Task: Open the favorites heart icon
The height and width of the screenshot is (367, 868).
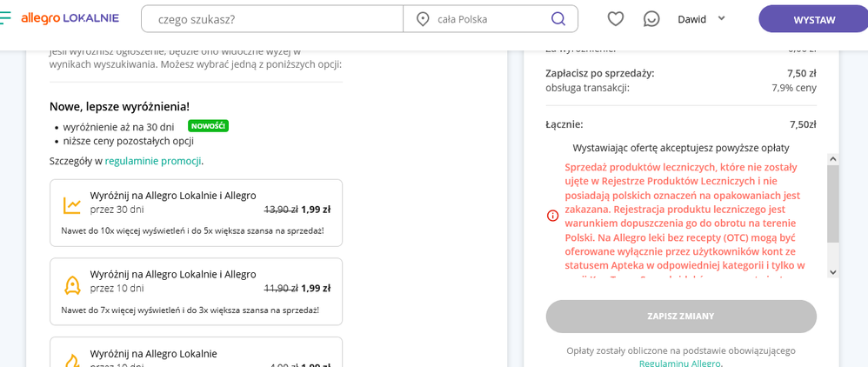Action: click(x=616, y=19)
